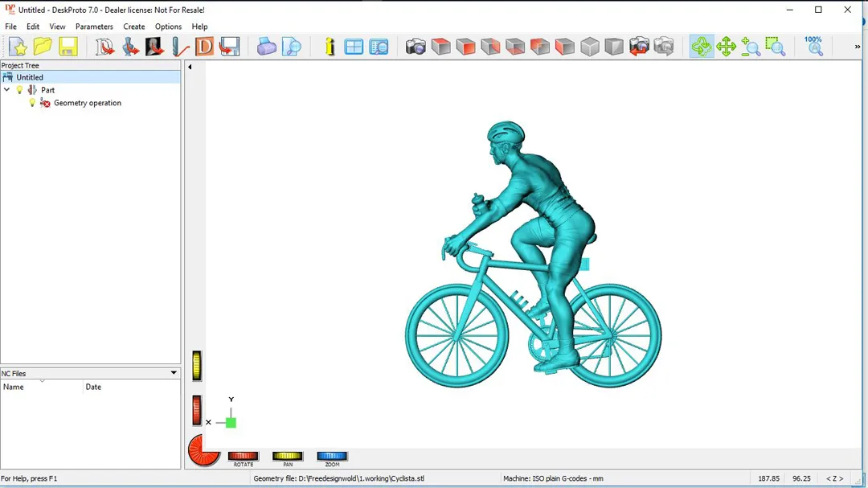This screenshot has height=488, width=868.
Task: Toggle the lightbulb for Geometry operation
Action: tap(32, 103)
